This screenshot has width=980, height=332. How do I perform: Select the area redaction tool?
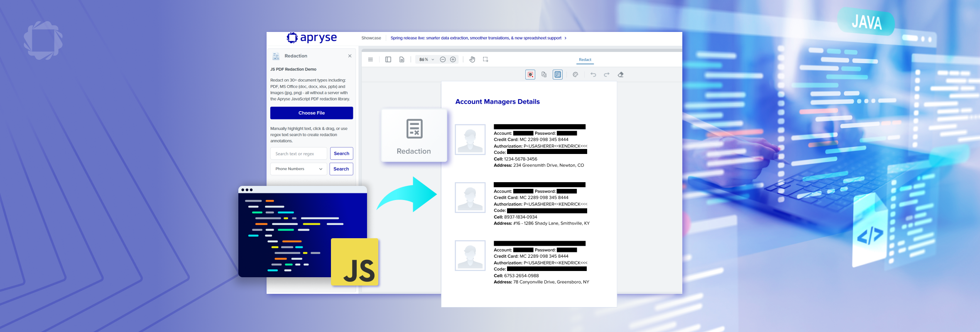coord(530,75)
